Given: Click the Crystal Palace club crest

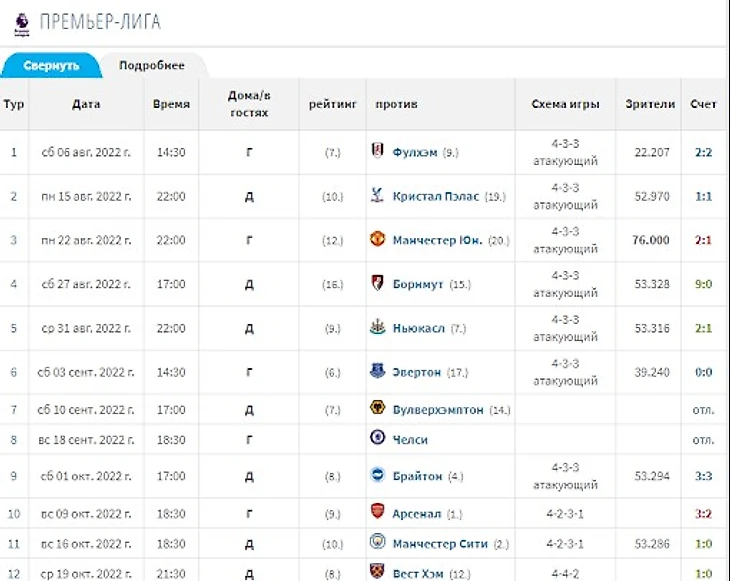Looking at the screenshot, I should (x=376, y=196).
